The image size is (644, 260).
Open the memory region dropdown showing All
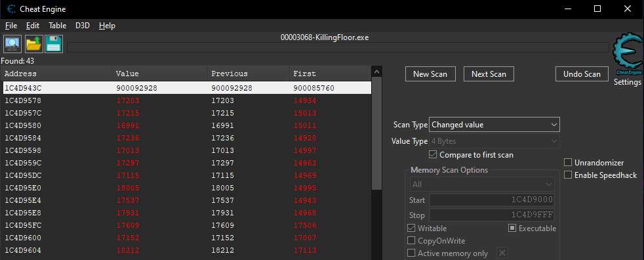482,184
